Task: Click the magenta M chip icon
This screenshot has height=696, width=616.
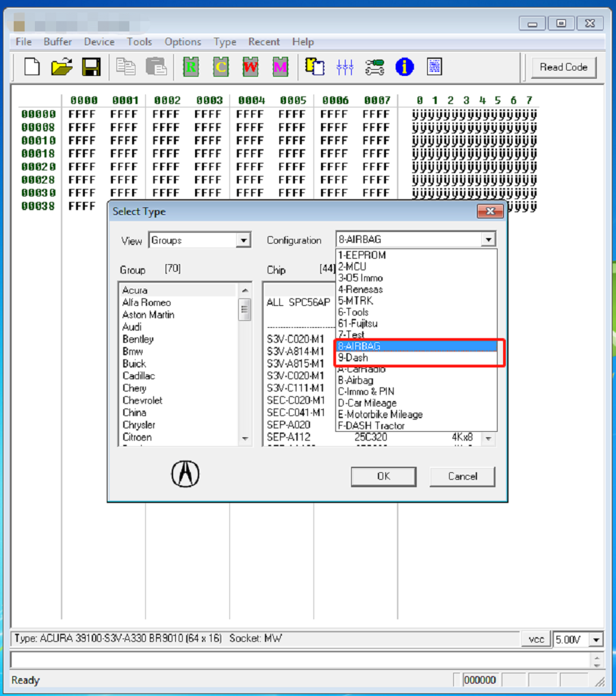Action: point(281,67)
